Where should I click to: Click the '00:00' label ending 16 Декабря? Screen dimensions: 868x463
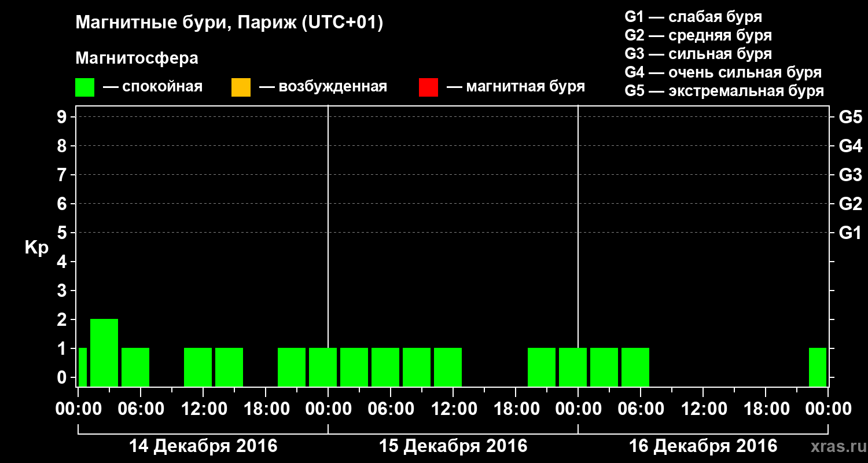(x=828, y=409)
